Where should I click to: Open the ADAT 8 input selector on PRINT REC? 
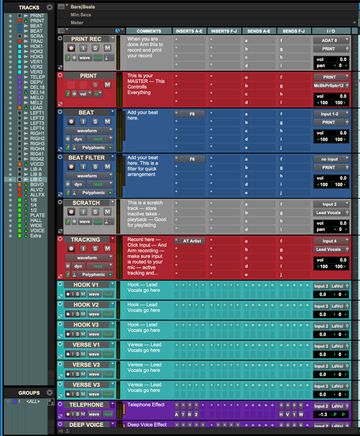point(331,40)
